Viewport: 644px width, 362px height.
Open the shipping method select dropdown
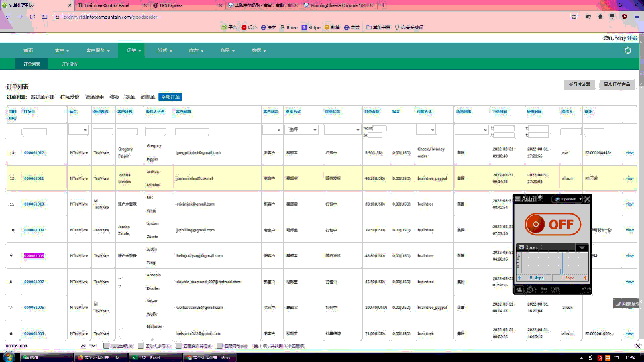(x=303, y=129)
